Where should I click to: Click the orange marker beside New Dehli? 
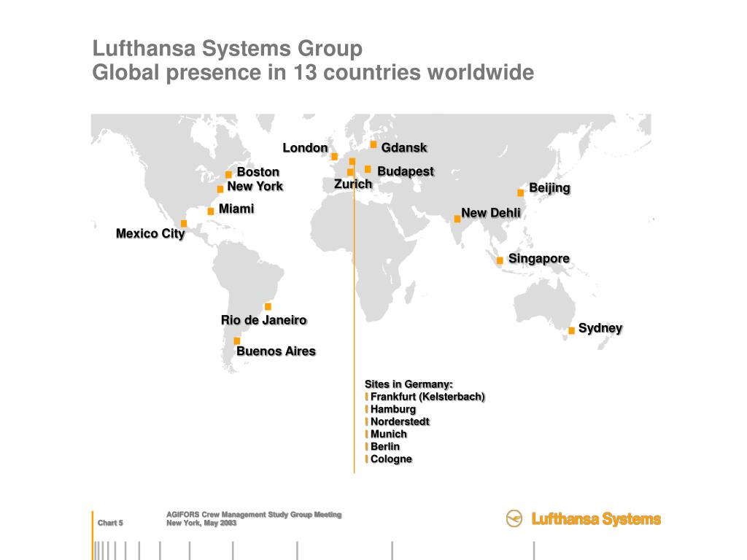457,219
